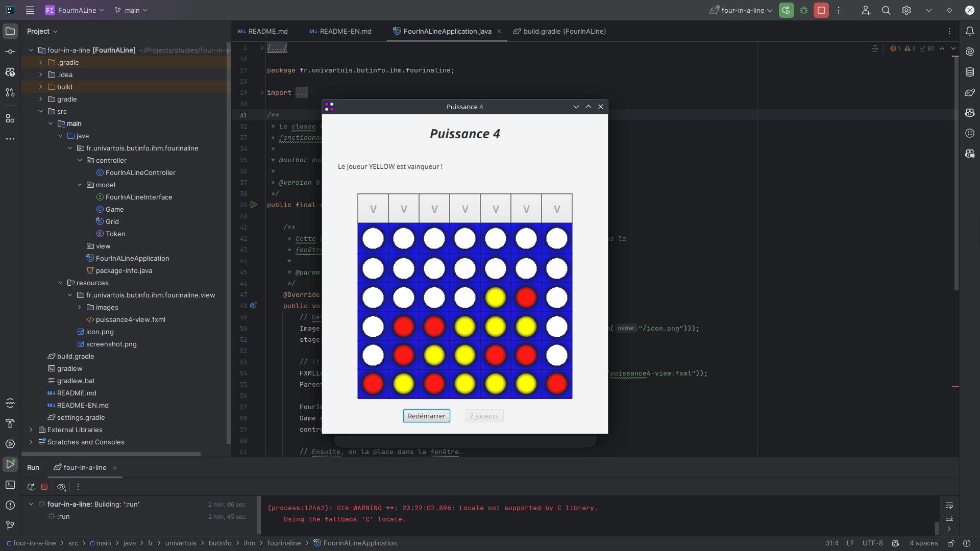
Task: Expand the .gradle folder in project tree
Action: tap(41, 62)
